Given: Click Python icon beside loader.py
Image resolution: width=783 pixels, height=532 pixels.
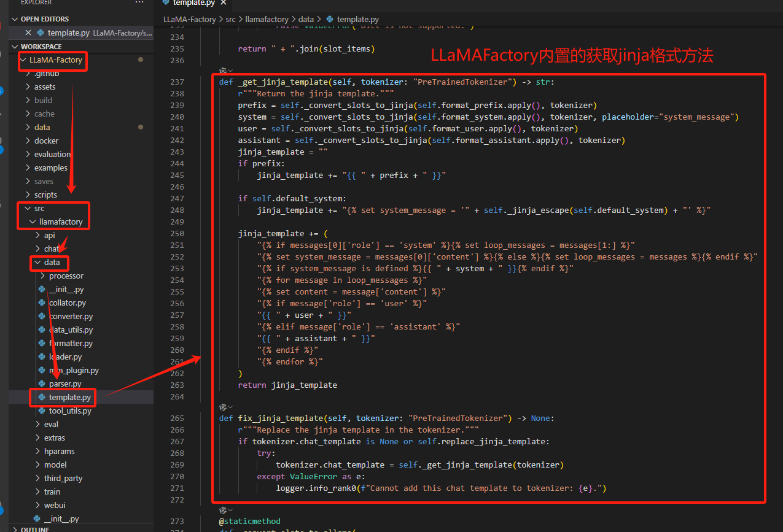Looking at the screenshot, I should 42,357.
